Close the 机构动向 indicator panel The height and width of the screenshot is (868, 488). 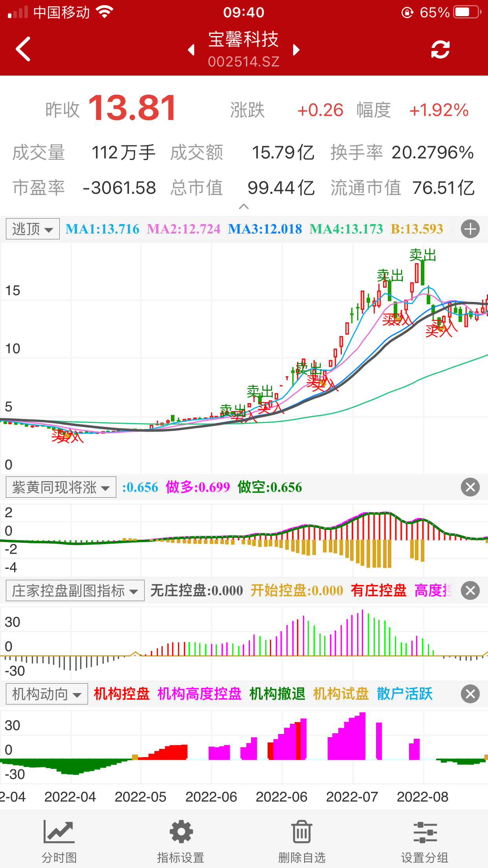[470, 694]
